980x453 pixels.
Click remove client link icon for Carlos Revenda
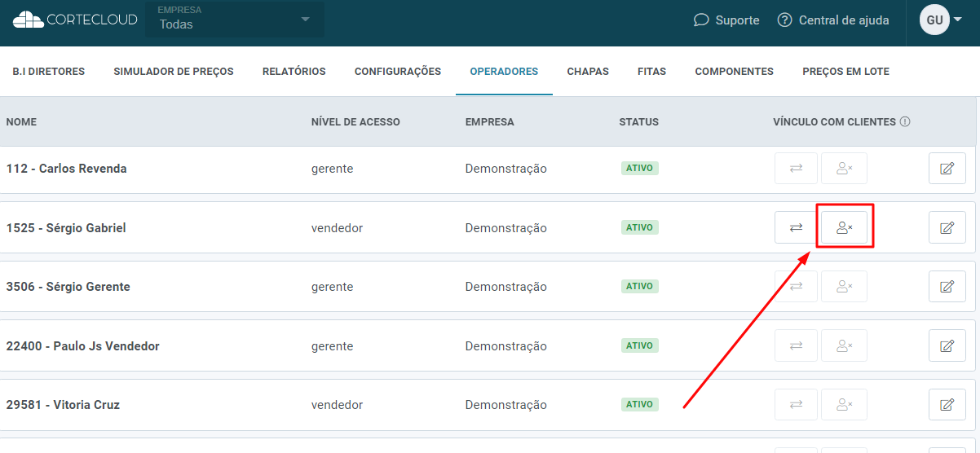click(844, 168)
